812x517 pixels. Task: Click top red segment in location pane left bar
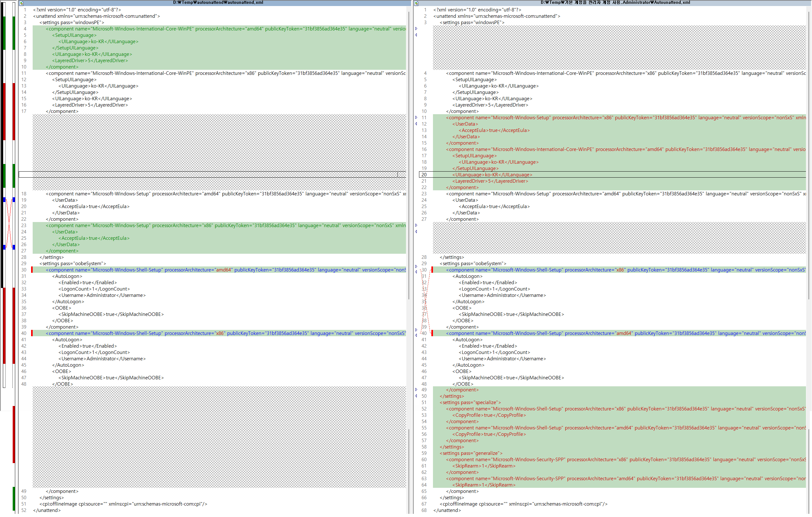click(x=4, y=111)
